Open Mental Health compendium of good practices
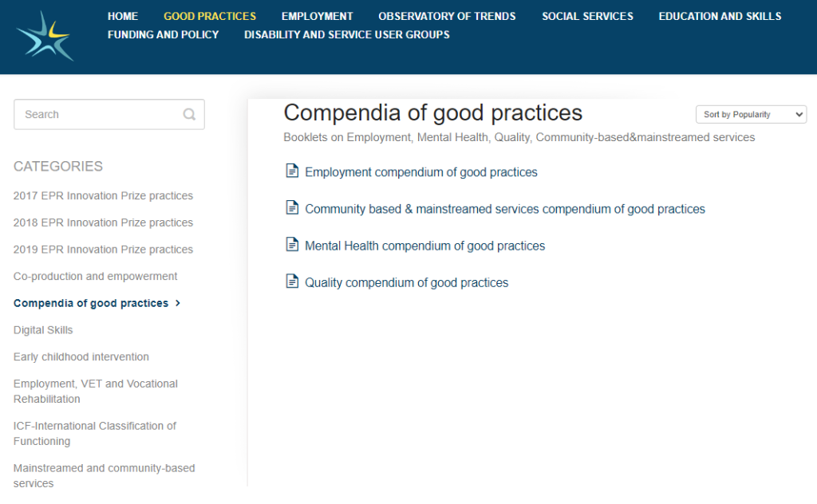The width and height of the screenshot is (817, 504). coord(424,246)
